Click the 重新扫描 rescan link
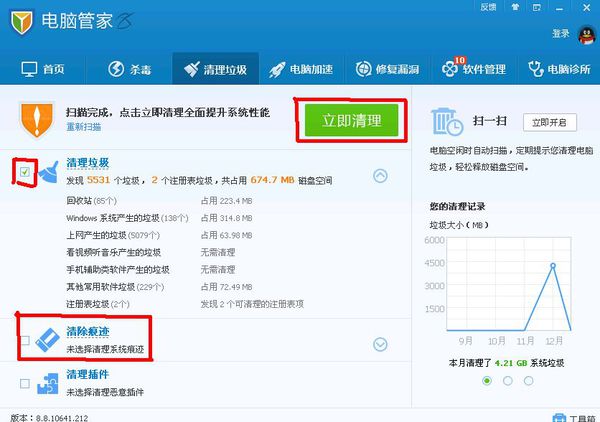 (x=84, y=127)
